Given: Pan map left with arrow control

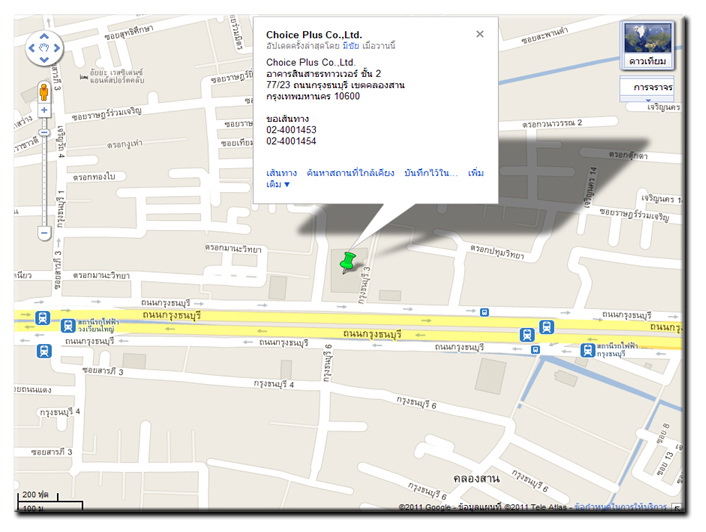Looking at the screenshot, I should [32, 48].
